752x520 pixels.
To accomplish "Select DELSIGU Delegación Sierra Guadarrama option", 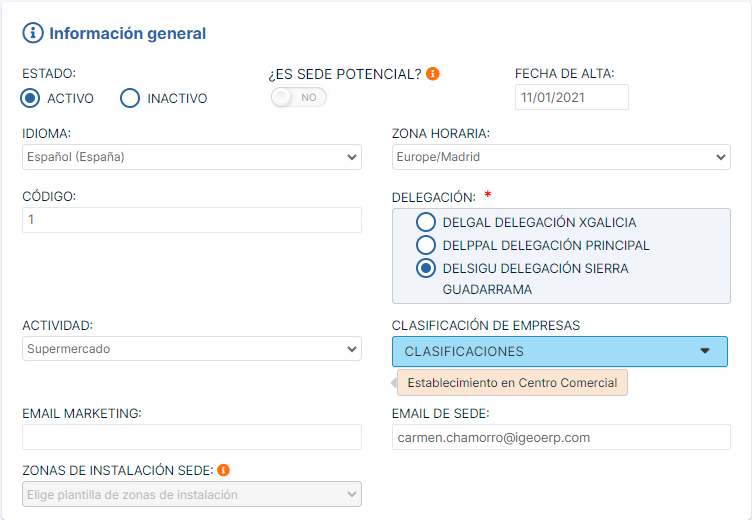I will pos(426,268).
